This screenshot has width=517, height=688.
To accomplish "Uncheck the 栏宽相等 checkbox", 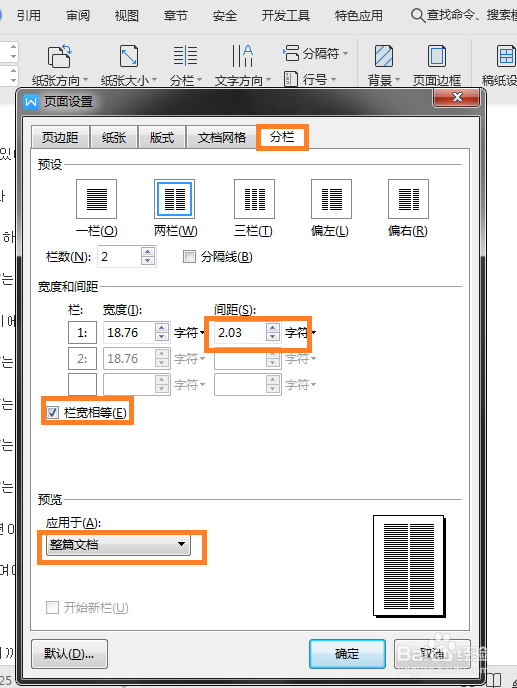I will click(x=53, y=412).
